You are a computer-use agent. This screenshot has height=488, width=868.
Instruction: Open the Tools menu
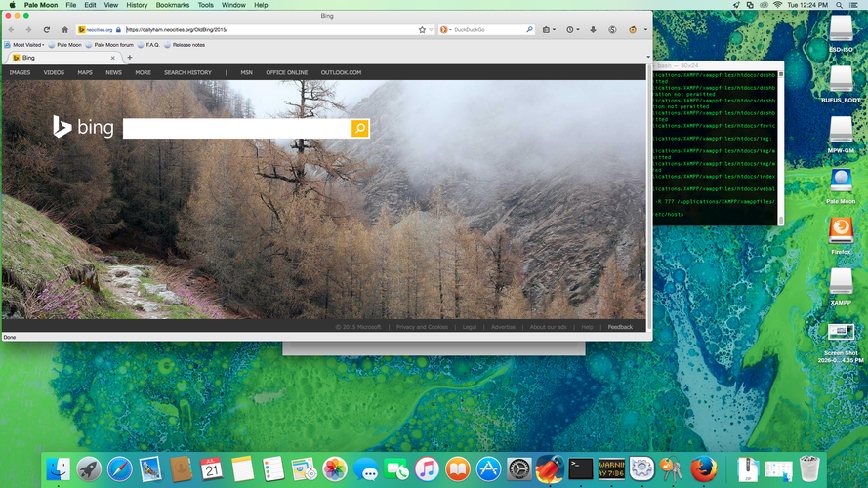pyautogui.click(x=205, y=5)
